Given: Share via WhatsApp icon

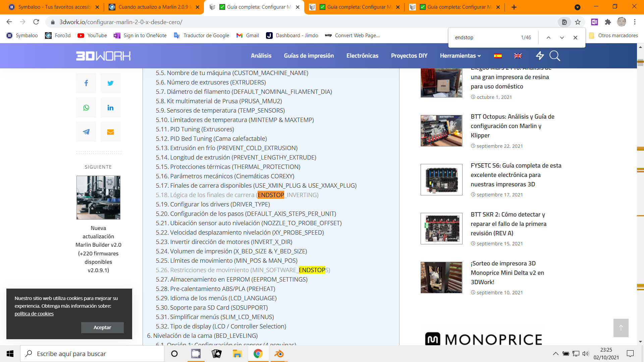Looking at the screenshot, I should (x=86, y=108).
